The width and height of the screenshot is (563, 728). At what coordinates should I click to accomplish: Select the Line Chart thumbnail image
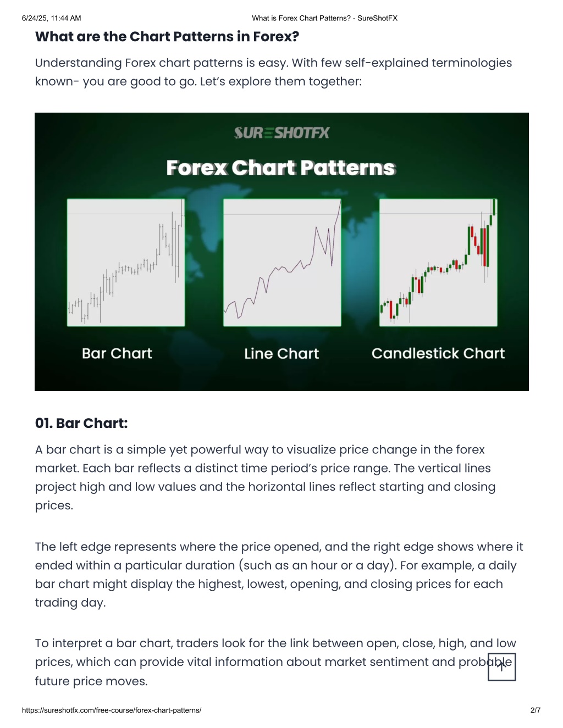pyautogui.click(x=282, y=263)
